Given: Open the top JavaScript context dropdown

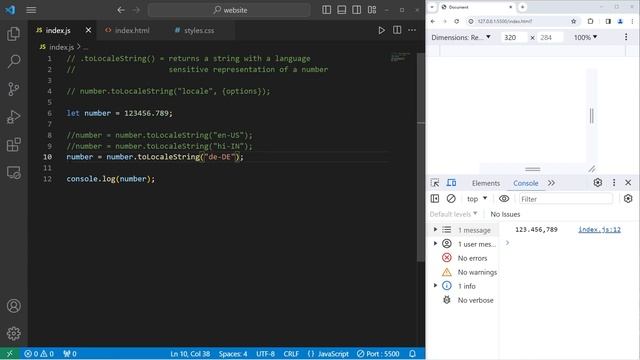Looking at the screenshot, I should click(477, 199).
